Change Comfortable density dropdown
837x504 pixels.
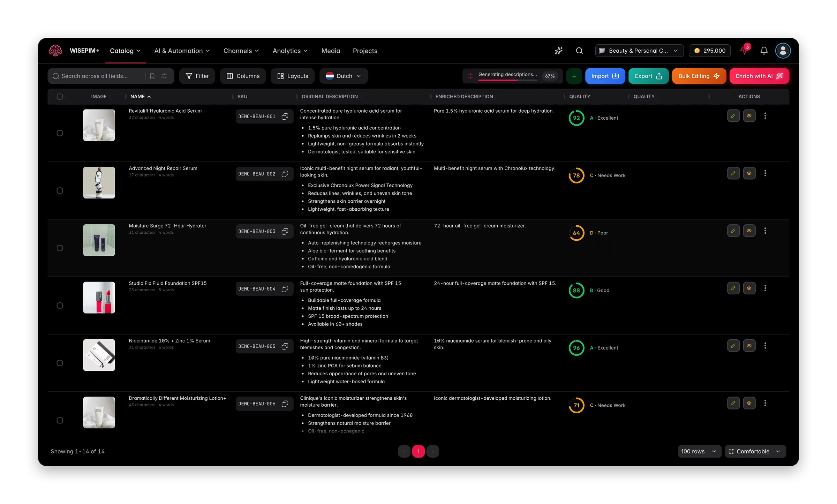(x=755, y=451)
